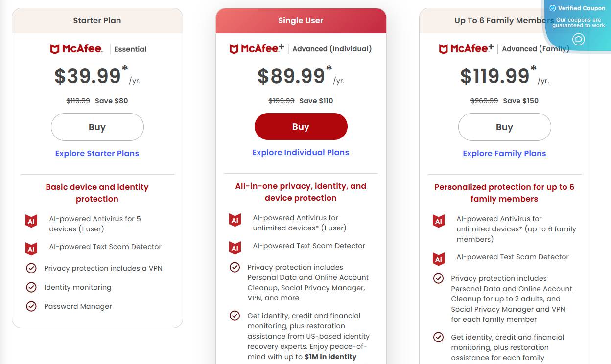The width and height of the screenshot is (611, 364).
Task: Open Explore Family Plans link
Action: (x=504, y=153)
